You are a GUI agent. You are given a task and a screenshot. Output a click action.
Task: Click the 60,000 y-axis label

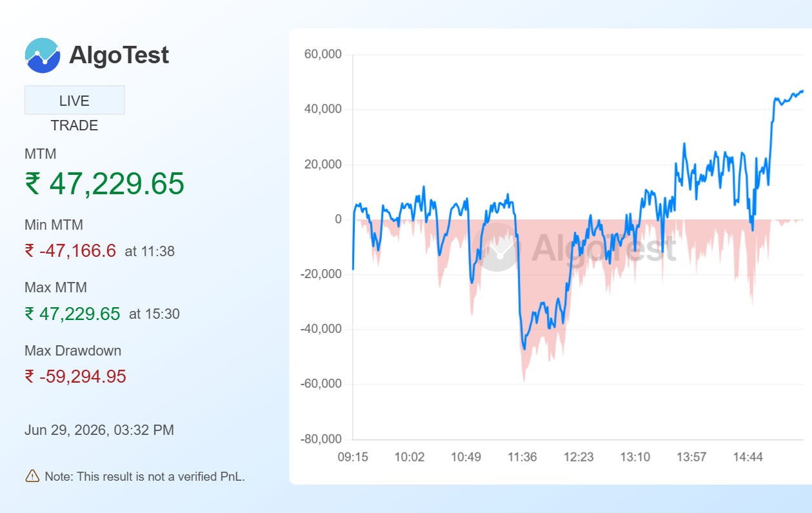[x=322, y=54]
